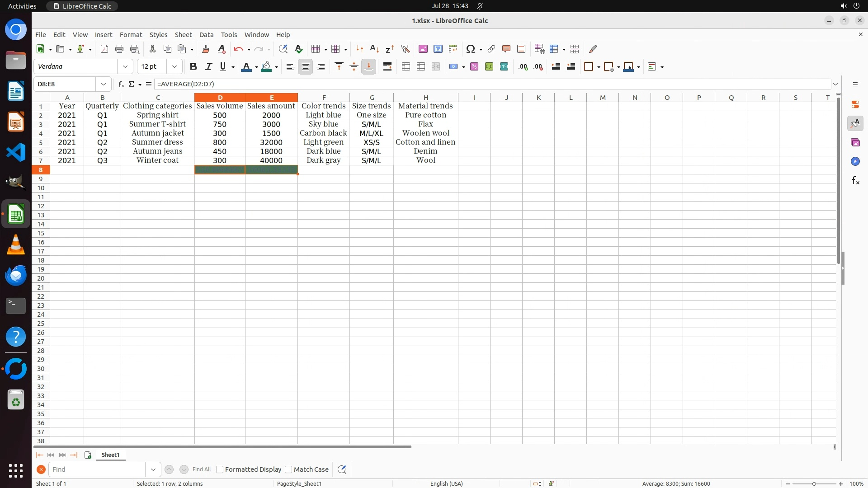
Task: Expand the Verdana font name dropdown
Action: (125, 67)
